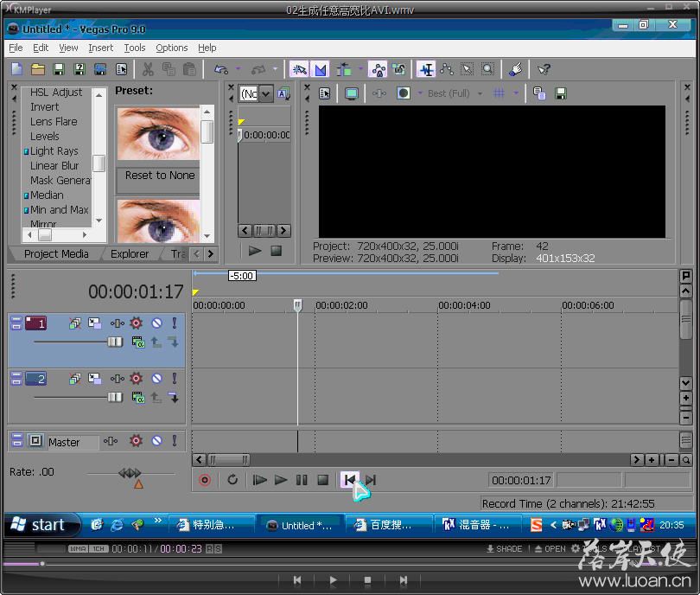Toggle Enable Snapping in the toolbar
Viewport: 700px width, 595px height.
(299, 69)
